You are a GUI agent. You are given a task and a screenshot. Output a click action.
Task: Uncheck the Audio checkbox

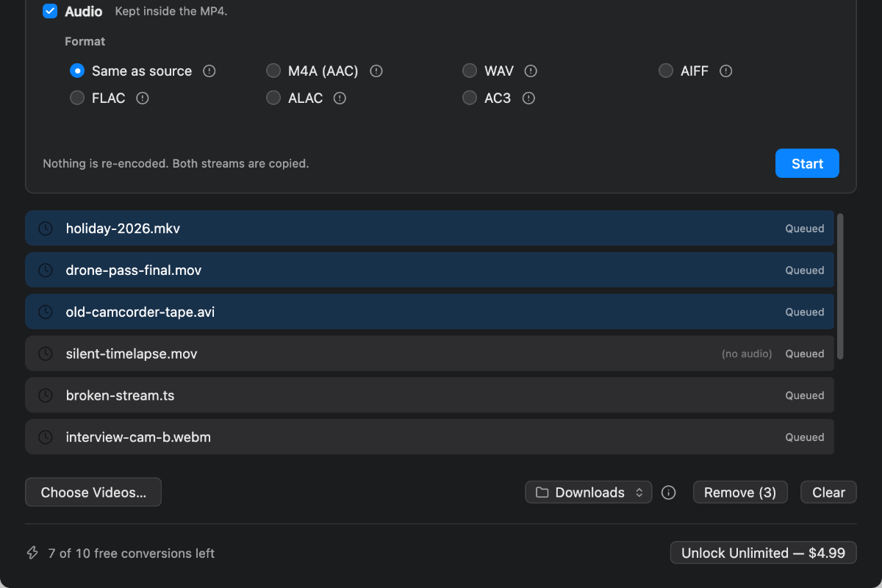[50, 11]
